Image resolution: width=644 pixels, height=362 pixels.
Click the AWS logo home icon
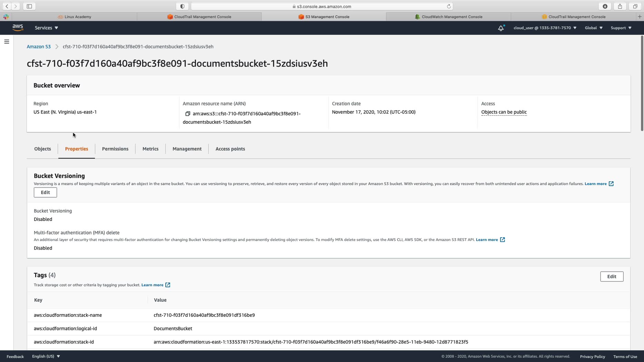[x=18, y=28]
